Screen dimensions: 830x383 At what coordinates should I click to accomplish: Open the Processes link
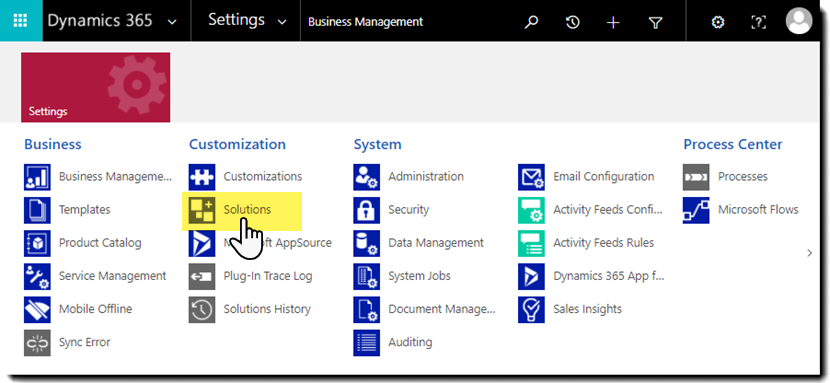click(743, 176)
